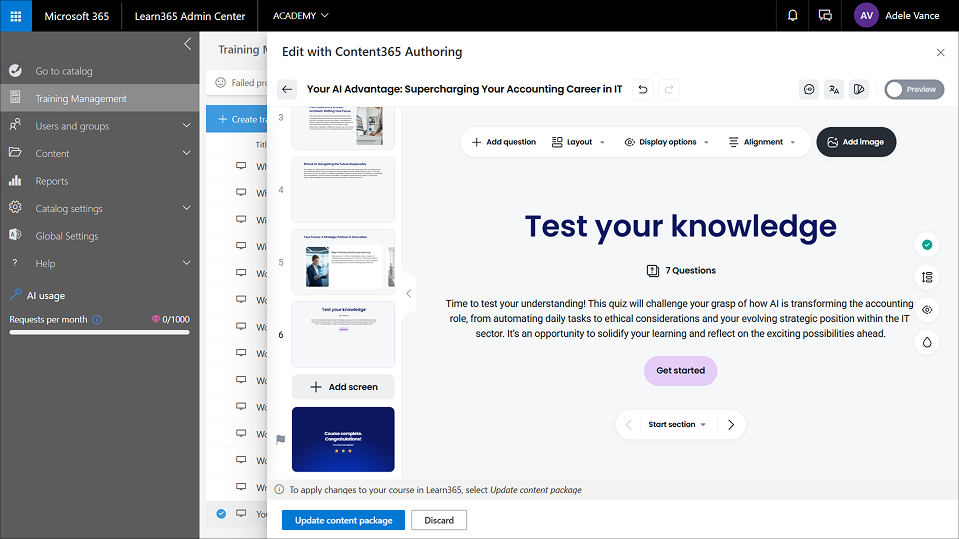Select Reports in the left navigation
Screen dimensions: 959x539
pos(52,181)
